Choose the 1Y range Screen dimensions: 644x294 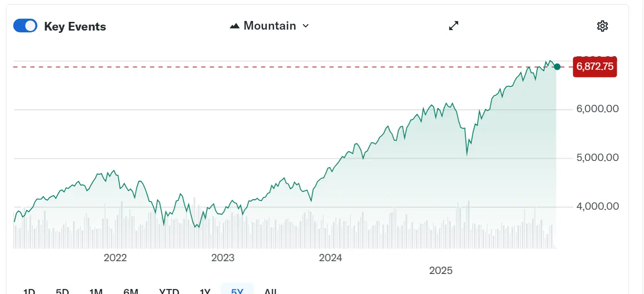click(205, 291)
